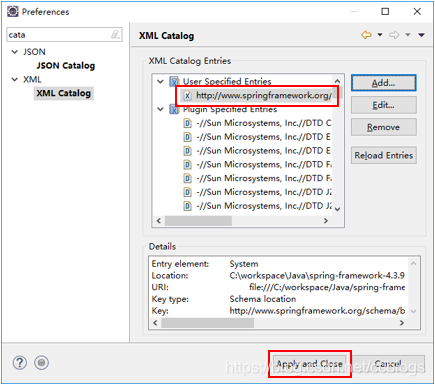Click the Edit... button
The width and height of the screenshot is (435, 386).
(x=383, y=105)
